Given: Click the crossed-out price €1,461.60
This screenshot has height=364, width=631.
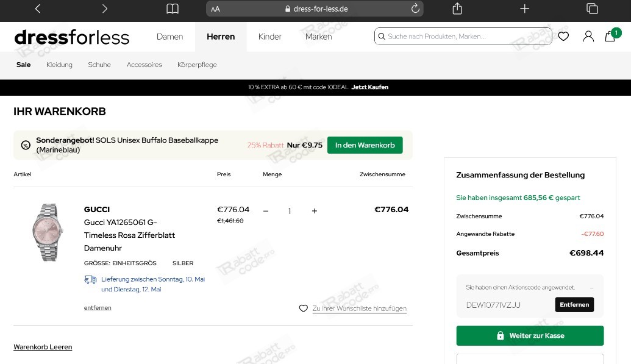Looking at the screenshot, I should coord(230,221).
